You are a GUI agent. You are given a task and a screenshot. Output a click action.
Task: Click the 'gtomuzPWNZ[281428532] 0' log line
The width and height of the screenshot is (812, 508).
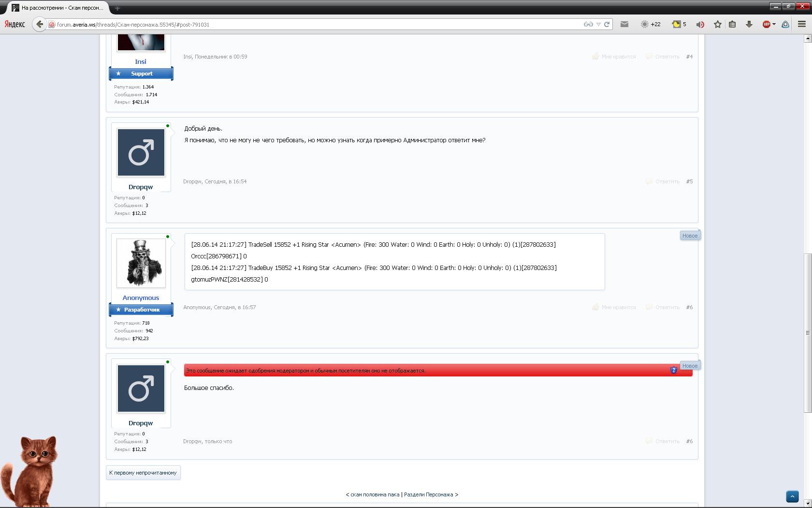(x=230, y=280)
